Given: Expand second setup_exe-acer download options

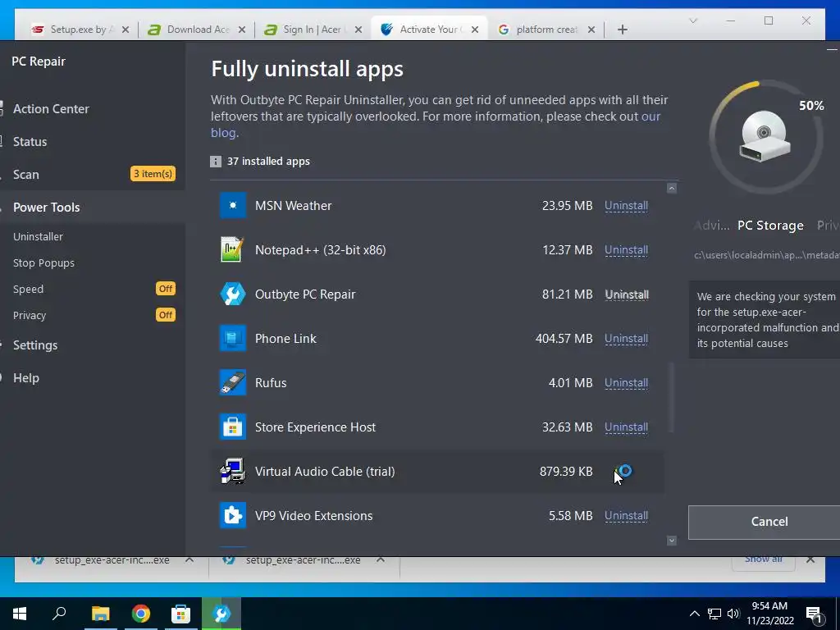Looking at the screenshot, I should point(381,559).
